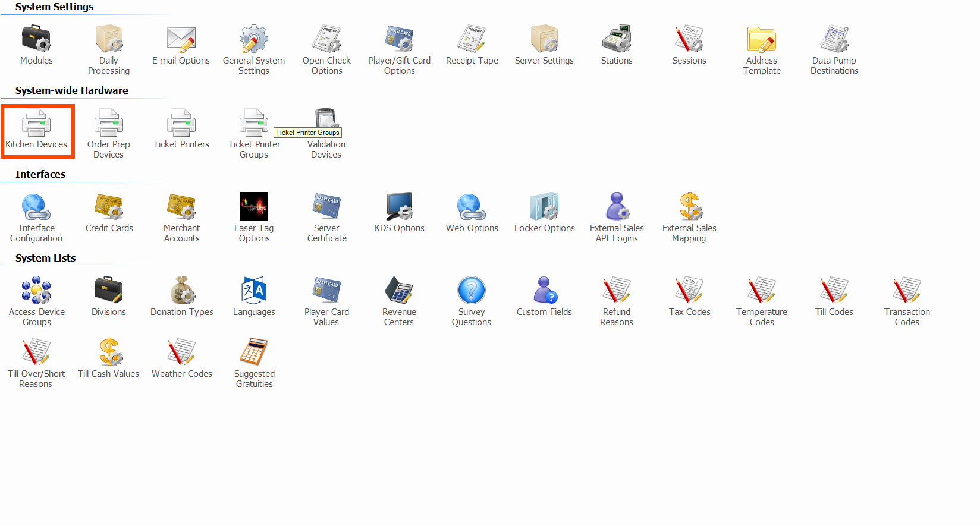
Task: Open Locker Options
Action: click(544, 207)
